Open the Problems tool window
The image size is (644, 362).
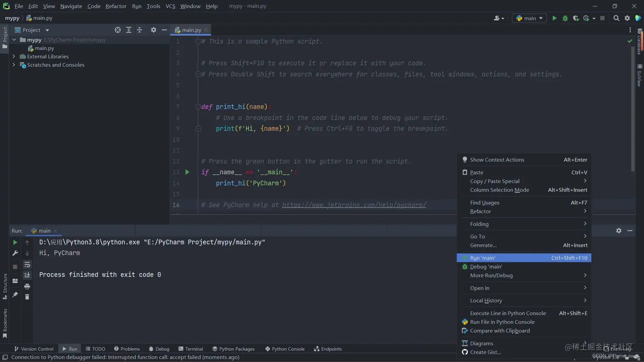pos(127,349)
